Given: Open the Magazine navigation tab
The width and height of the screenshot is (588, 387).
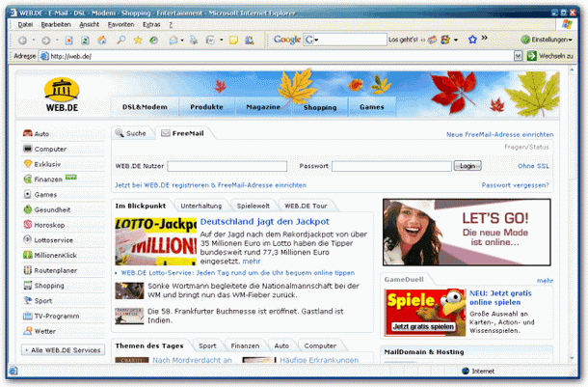Looking at the screenshot, I should coord(263,107).
